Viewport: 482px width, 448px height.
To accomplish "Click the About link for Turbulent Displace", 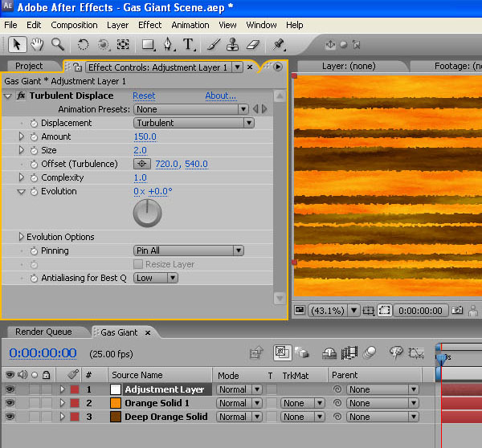I will pos(220,96).
